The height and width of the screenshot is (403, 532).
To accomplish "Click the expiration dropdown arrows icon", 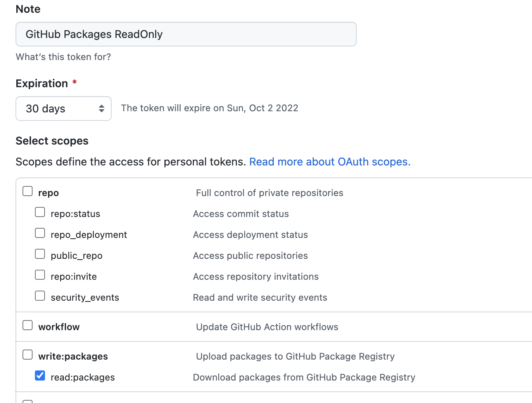I will 102,108.
